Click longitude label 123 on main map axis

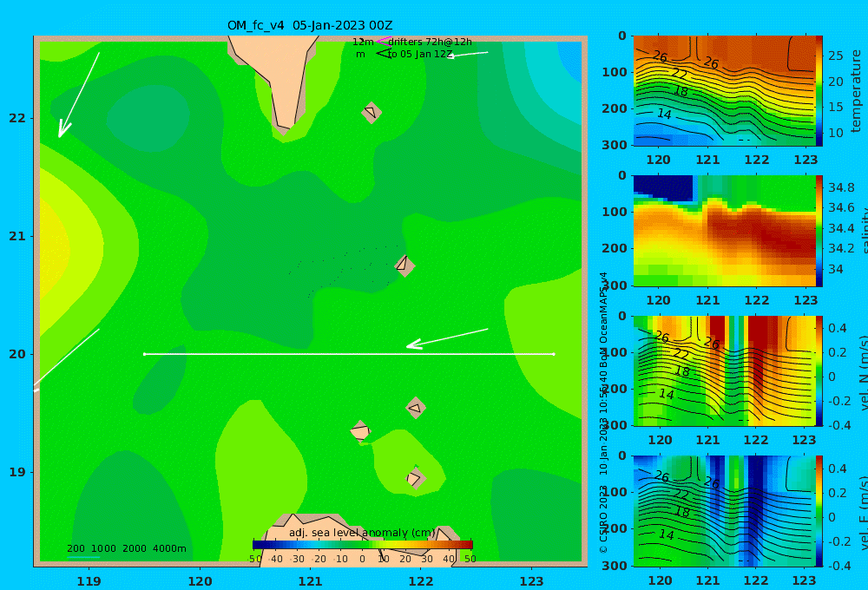531,581
